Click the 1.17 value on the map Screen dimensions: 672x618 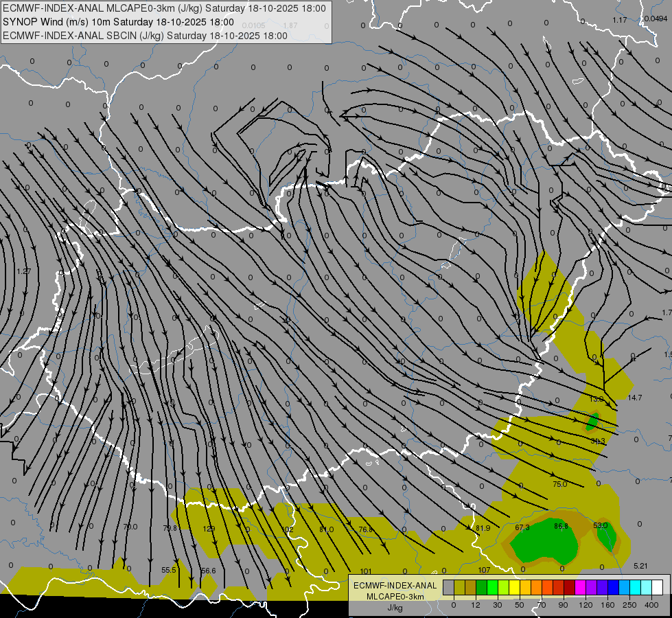click(x=619, y=20)
